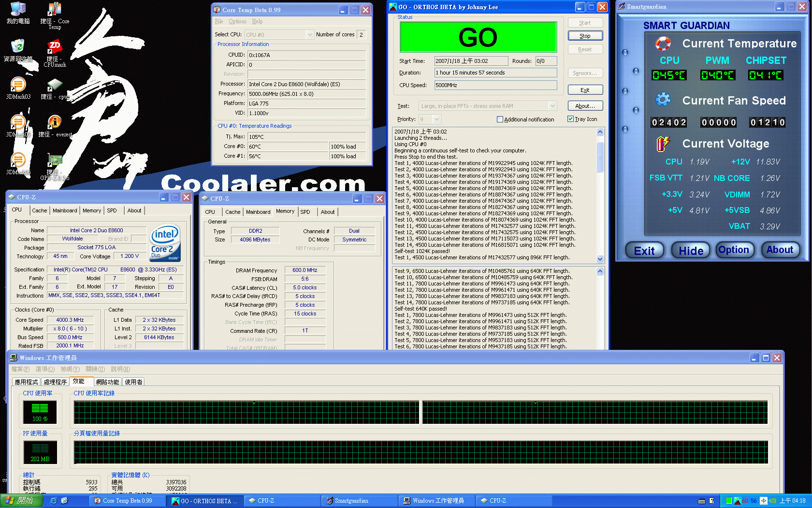Image resolution: width=812 pixels, height=508 pixels.
Task: Click the Smartguardian title bar icon
Action: click(x=622, y=6)
